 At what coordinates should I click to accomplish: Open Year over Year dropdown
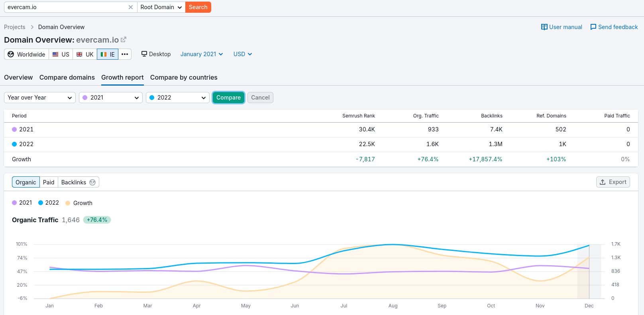(x=40, y=98)
